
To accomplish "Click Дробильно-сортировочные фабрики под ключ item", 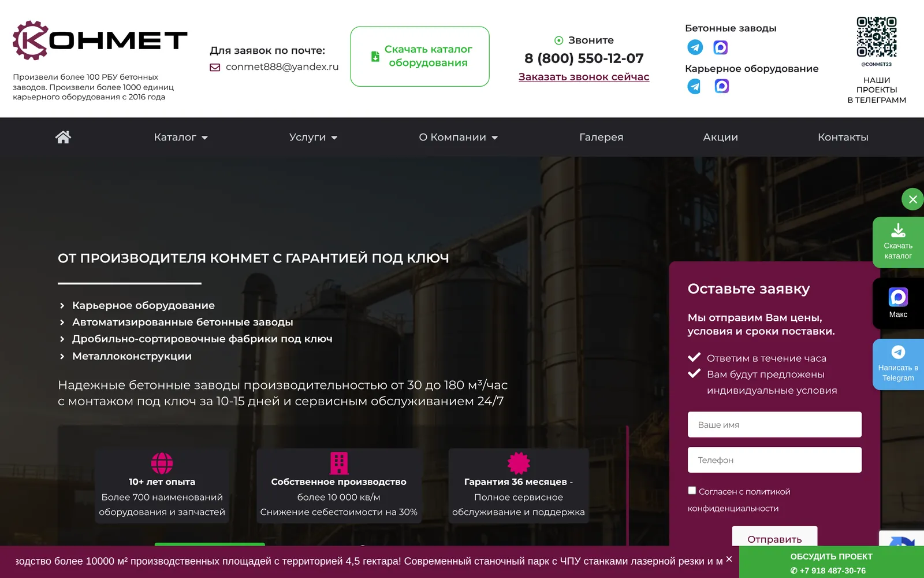I will pos(202,339).
